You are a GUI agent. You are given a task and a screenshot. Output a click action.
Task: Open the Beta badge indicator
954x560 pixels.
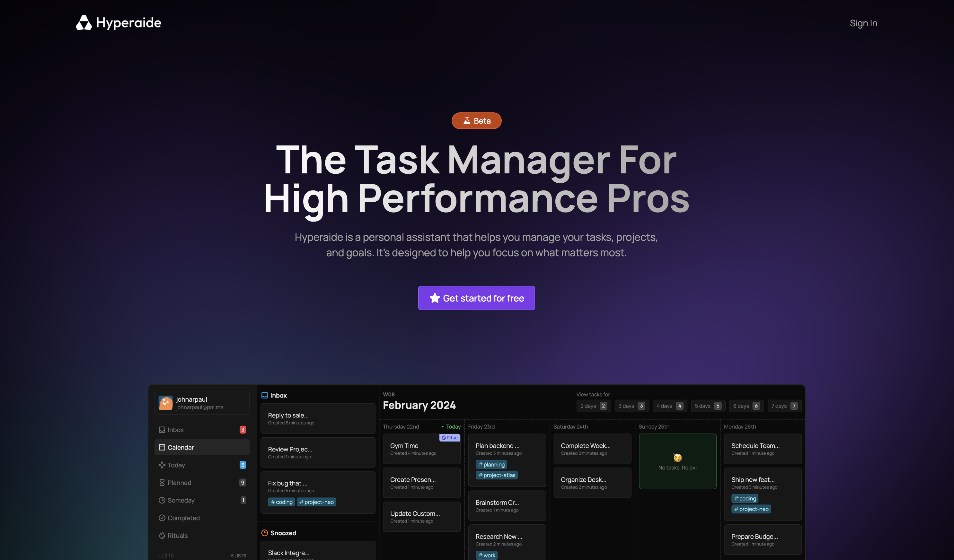pos(477,121)
